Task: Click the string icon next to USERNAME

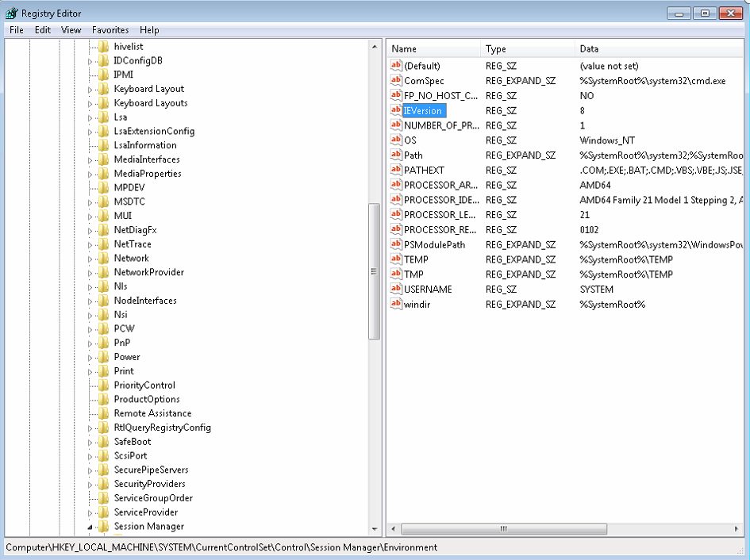Action: 395,289
